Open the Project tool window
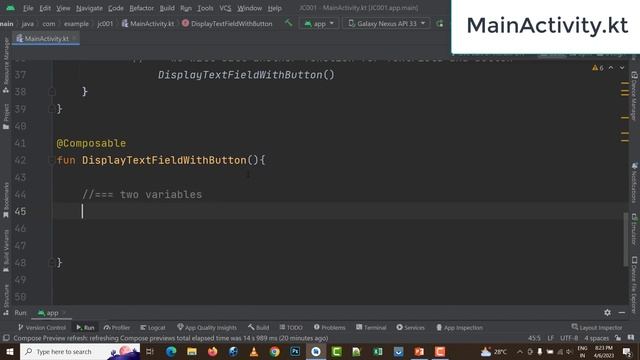640x360 pixels. (x=6, y=117)
